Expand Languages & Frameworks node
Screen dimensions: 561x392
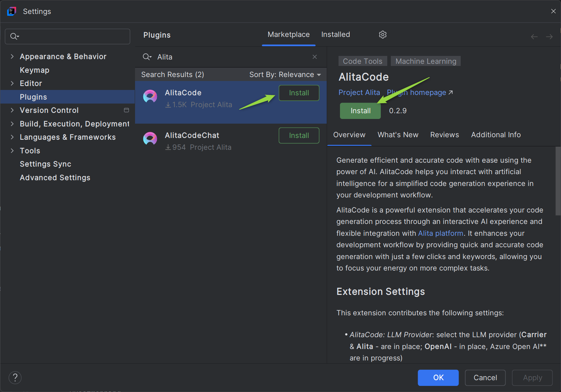click(x=12, y=137)
